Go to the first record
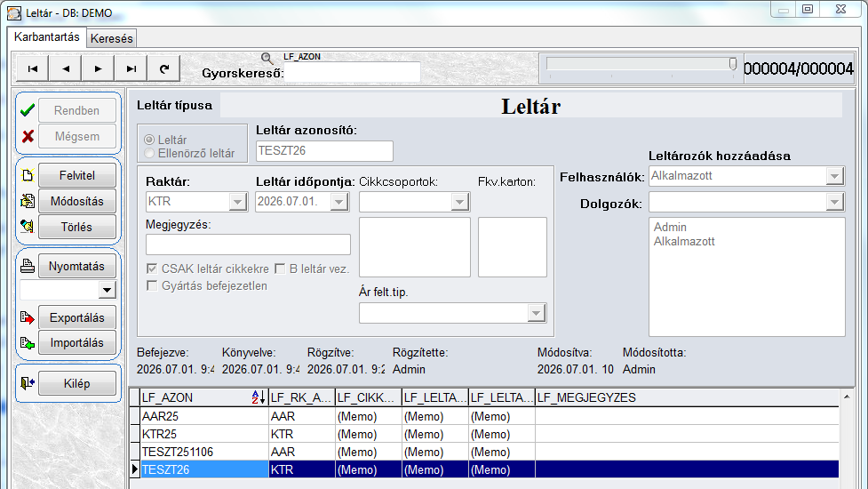 33,68
